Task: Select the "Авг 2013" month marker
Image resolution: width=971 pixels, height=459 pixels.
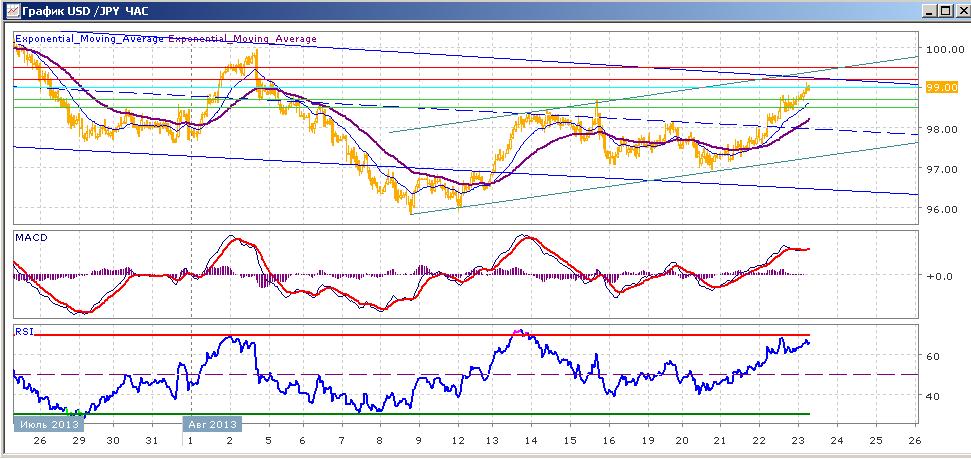Action: 212,424
